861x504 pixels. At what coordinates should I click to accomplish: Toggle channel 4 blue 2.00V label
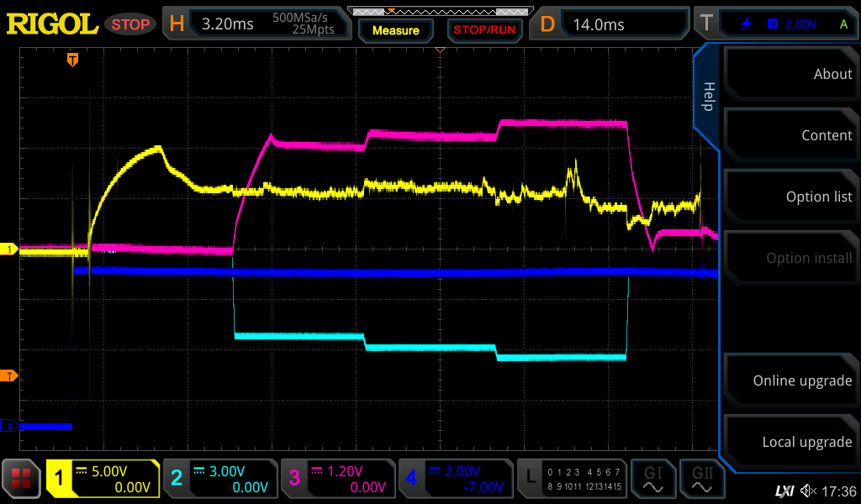tap(456, 479)
